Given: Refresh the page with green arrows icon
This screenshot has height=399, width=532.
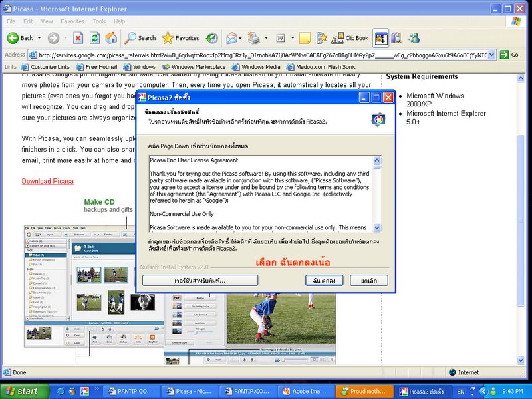Looking at the screenshot, I should 94,38.
